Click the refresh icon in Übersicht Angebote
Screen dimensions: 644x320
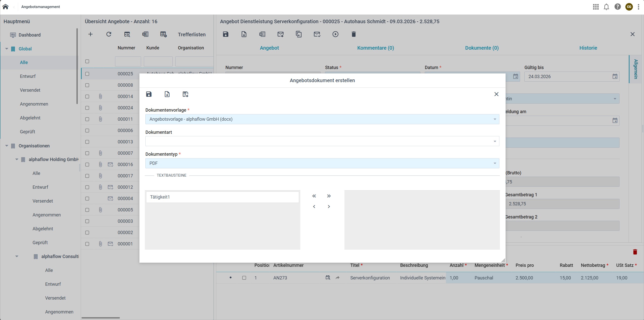(x=109, y=34)
